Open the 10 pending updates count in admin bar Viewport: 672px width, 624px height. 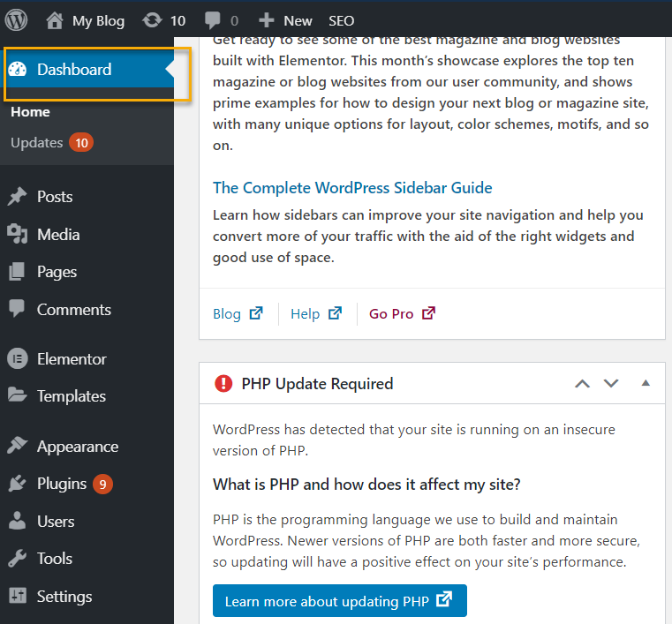(x=177, y=20)
